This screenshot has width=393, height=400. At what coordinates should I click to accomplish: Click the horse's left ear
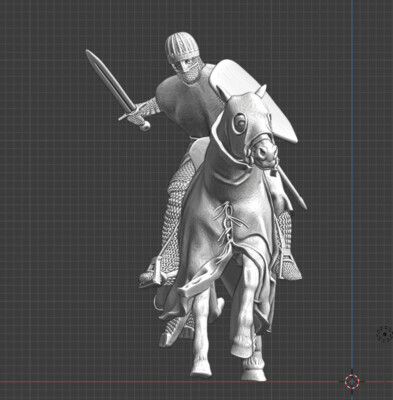pos(223,93)
